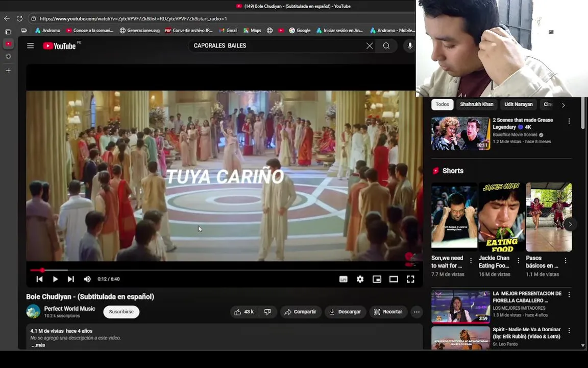Open Perfect World Music channel name

(69, 309)
